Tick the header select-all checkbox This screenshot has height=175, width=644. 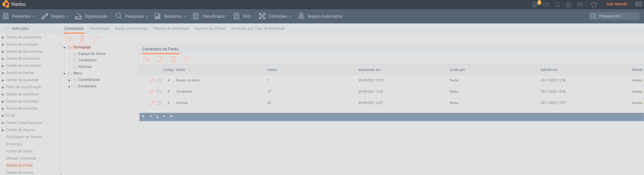click(x=143, y=69)
